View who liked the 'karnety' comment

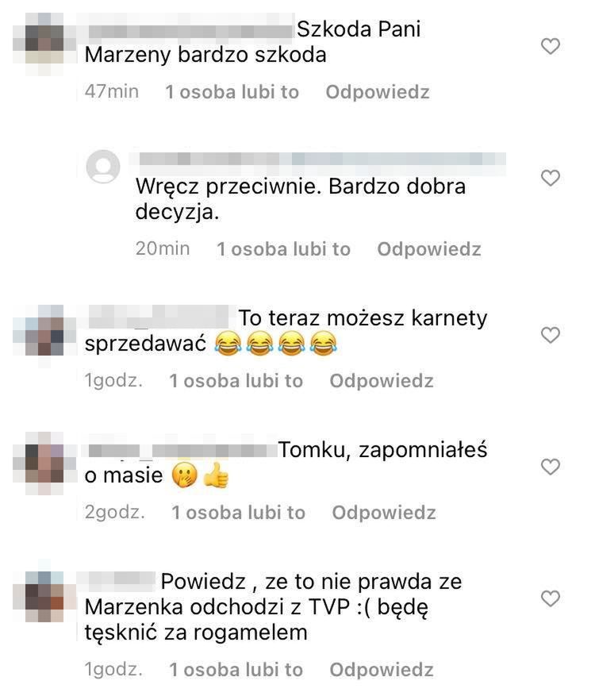tap(236, 381)
